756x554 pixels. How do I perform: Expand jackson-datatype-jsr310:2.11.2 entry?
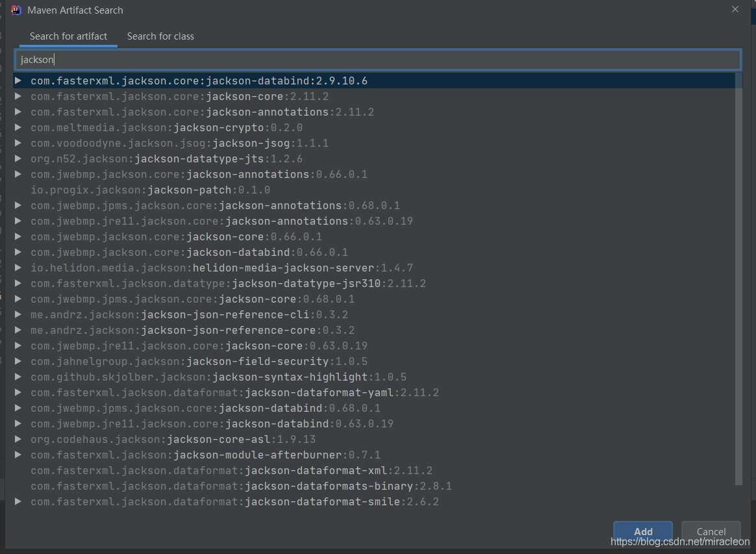[18, 283]
